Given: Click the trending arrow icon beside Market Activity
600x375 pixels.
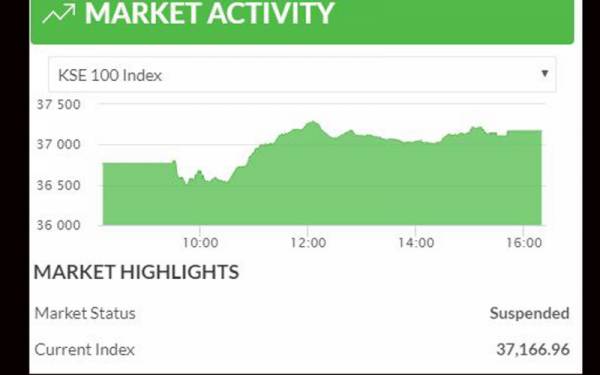Looking at the screenshot, I should coord(59,13).
